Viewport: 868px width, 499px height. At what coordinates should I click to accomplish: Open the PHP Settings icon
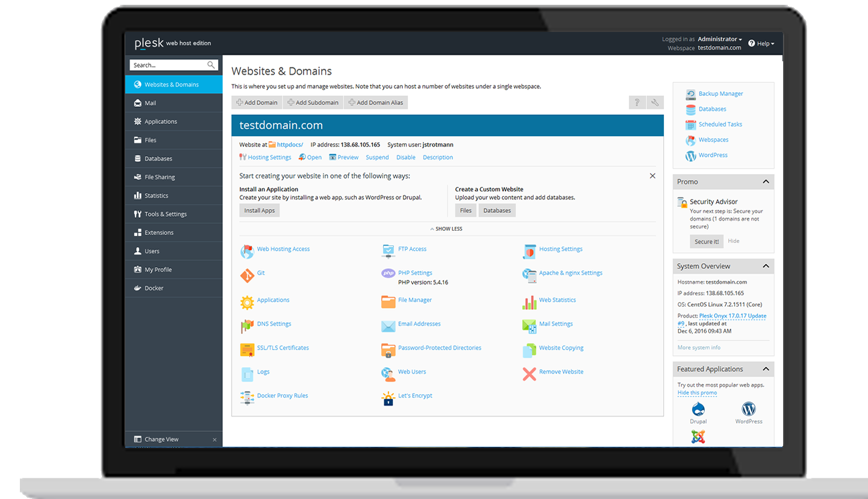pos(388,273)
